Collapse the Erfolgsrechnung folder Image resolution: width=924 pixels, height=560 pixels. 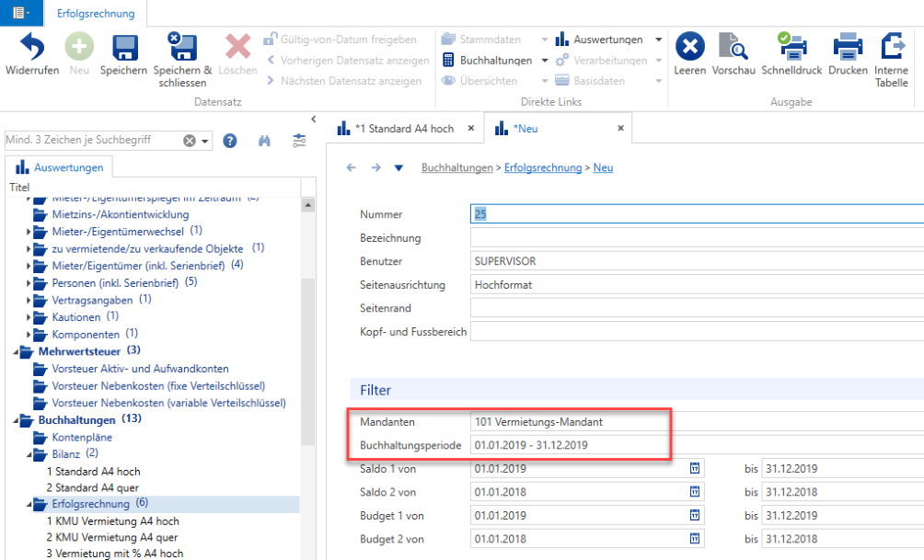point(29,505)
